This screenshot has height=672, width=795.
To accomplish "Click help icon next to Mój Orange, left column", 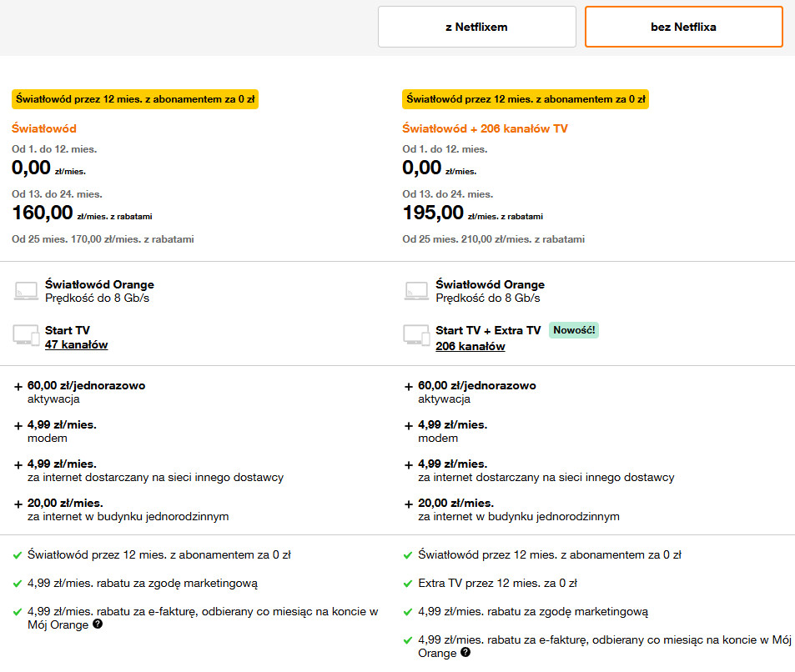I will click(x=98, y=624).
